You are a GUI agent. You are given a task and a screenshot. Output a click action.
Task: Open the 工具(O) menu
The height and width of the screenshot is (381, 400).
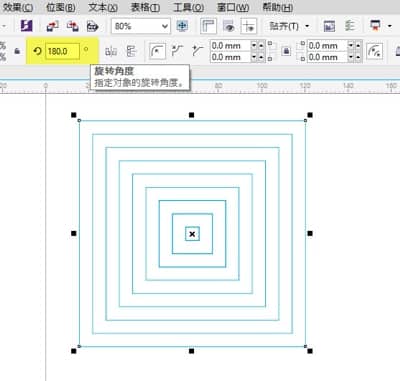click(x=189, y=7)
